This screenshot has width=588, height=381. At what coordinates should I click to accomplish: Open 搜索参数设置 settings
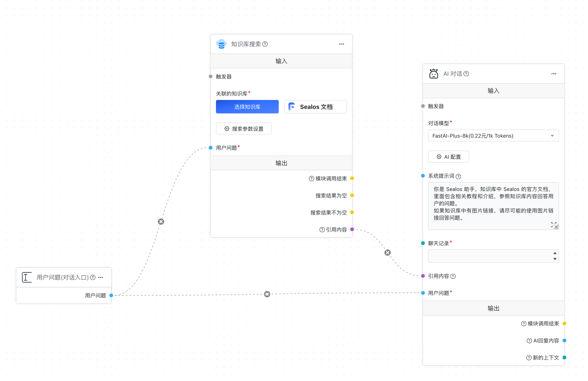click(244, 129)
